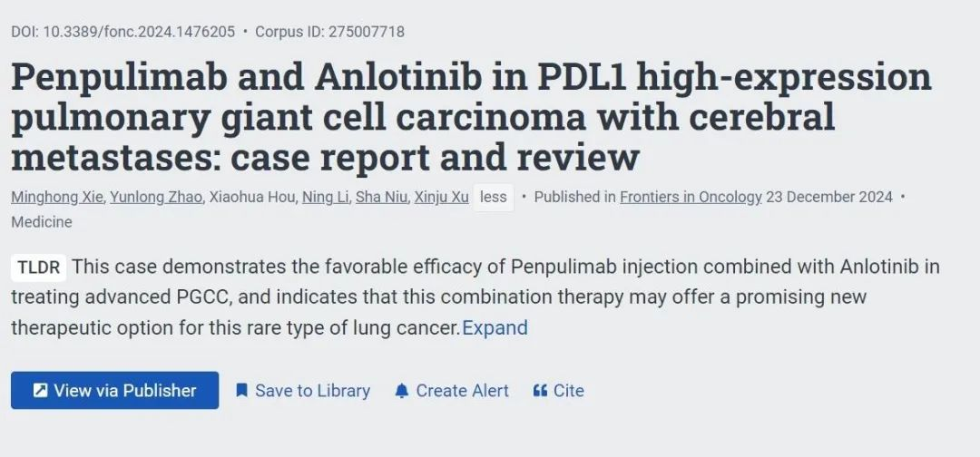Click the Corpus ID 275007718 text
Viewport: 980px width, 457px height.
click(x=329, y=31)
